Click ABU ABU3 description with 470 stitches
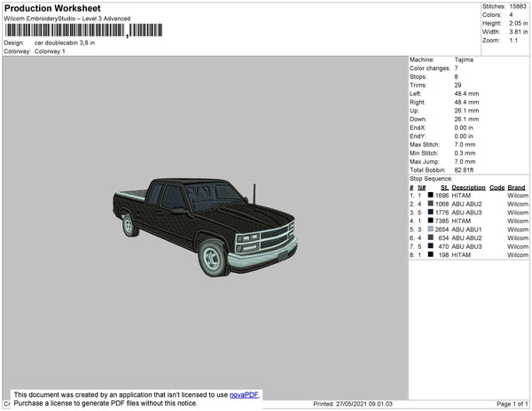 click(x=466, y=246)
